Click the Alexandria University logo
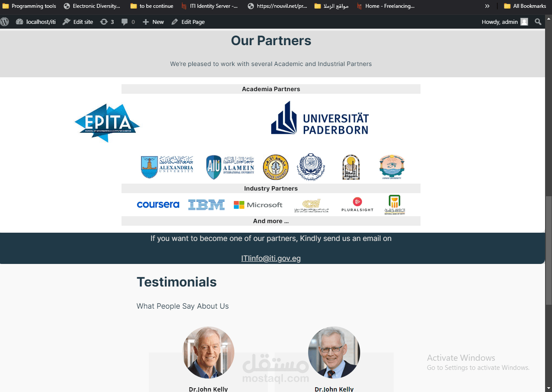The image size is (552, 392). [167, 167]
